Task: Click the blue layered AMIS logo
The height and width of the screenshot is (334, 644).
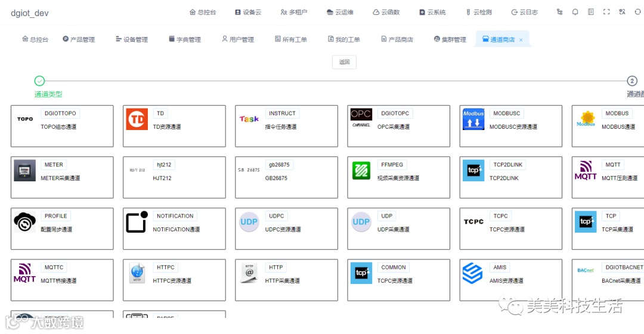Action: pos(473,273)
